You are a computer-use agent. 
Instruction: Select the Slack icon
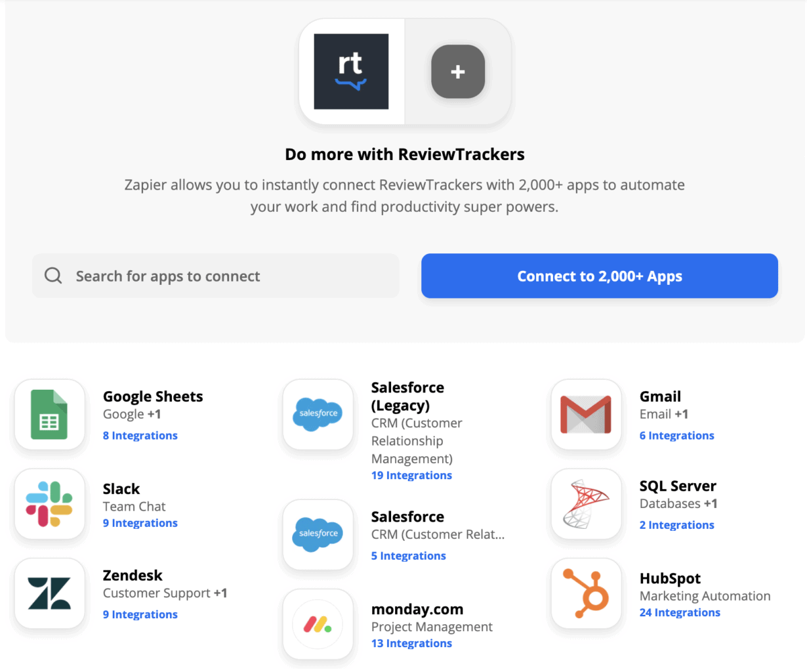click(50, 504)
